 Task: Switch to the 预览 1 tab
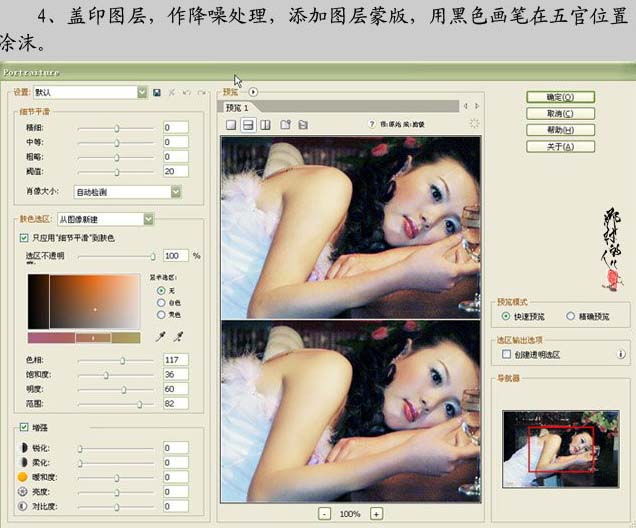click(x=237, y=108)
